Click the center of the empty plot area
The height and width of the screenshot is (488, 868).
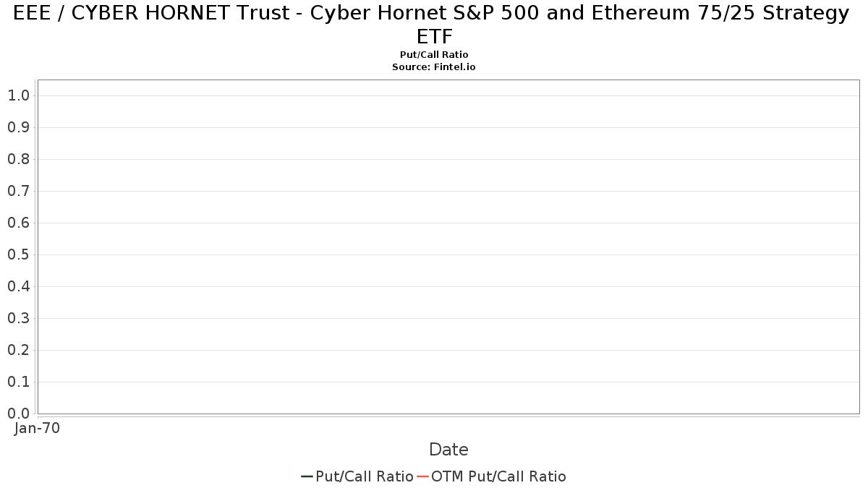coord(448,247)
